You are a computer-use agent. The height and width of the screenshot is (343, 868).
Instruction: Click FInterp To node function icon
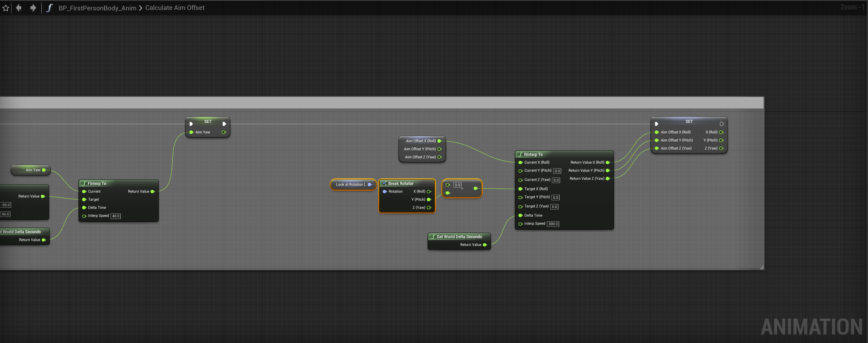coord(84,183)
